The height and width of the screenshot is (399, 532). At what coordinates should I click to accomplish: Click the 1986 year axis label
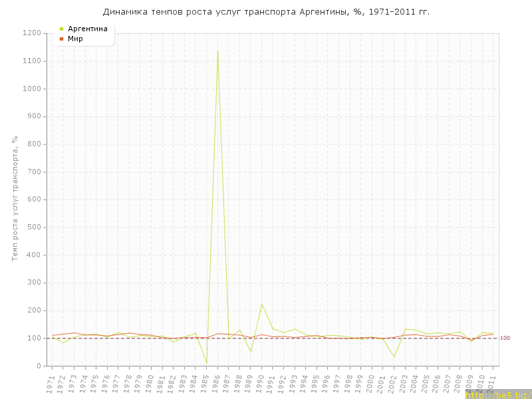pos(216,383)
